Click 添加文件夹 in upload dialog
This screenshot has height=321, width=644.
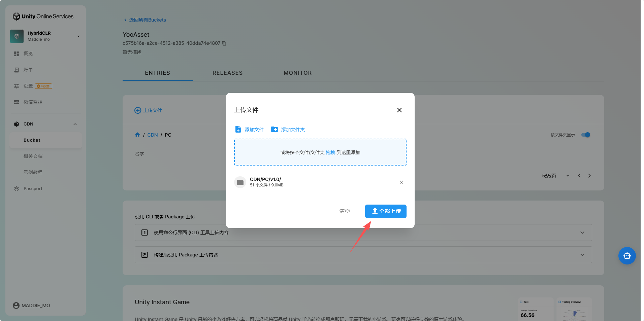pyautogui.click(x=288, y=130)
